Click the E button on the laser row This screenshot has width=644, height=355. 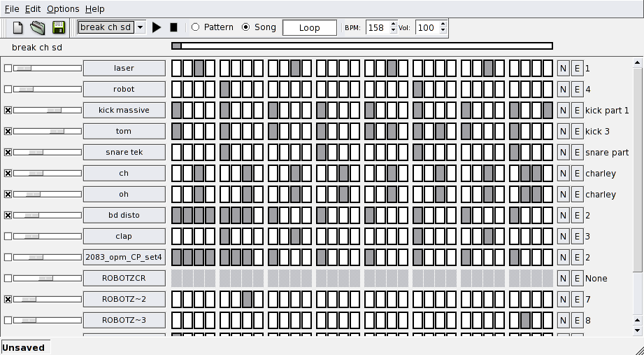577,69
